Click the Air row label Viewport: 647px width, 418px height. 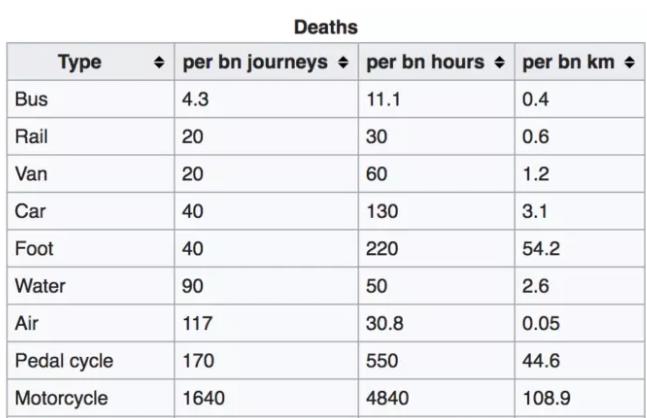(x=27, y=323)
